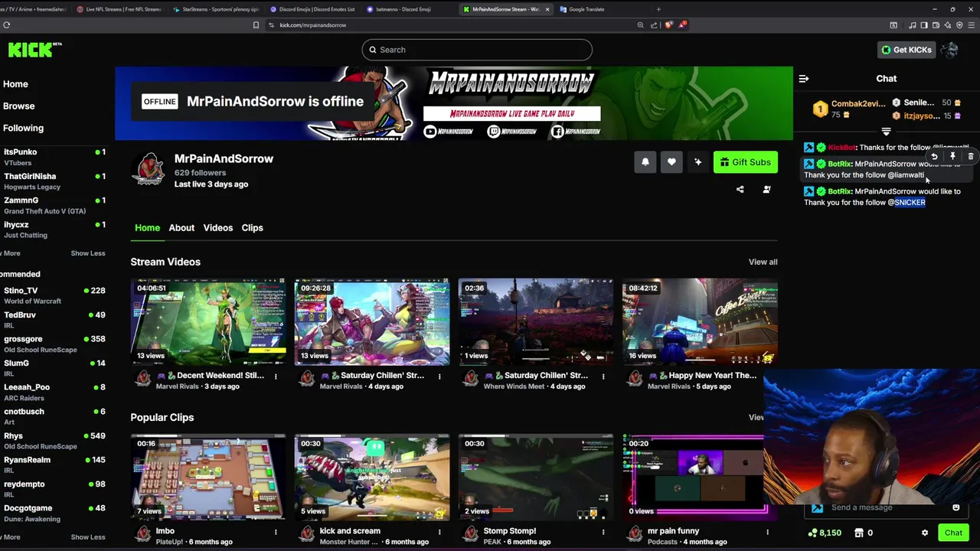Open options menu for Decent Weekend video
Viewport: 980px width, 551px height.
pos(276,376)
